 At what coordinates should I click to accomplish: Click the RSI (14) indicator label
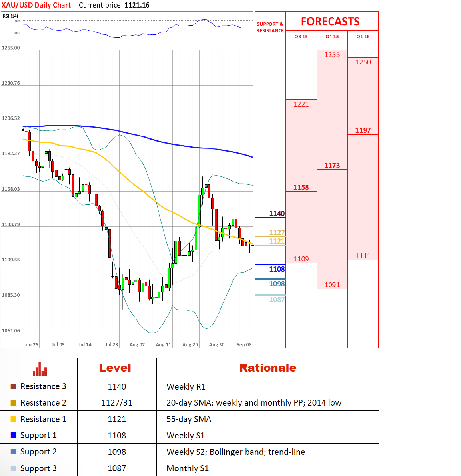10,16
